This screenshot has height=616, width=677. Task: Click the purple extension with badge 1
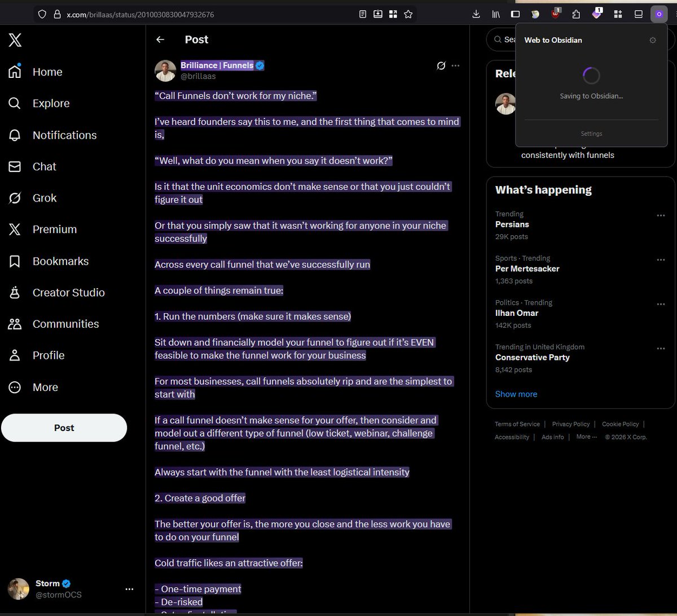pyautogui.click(x=597, y=14)
